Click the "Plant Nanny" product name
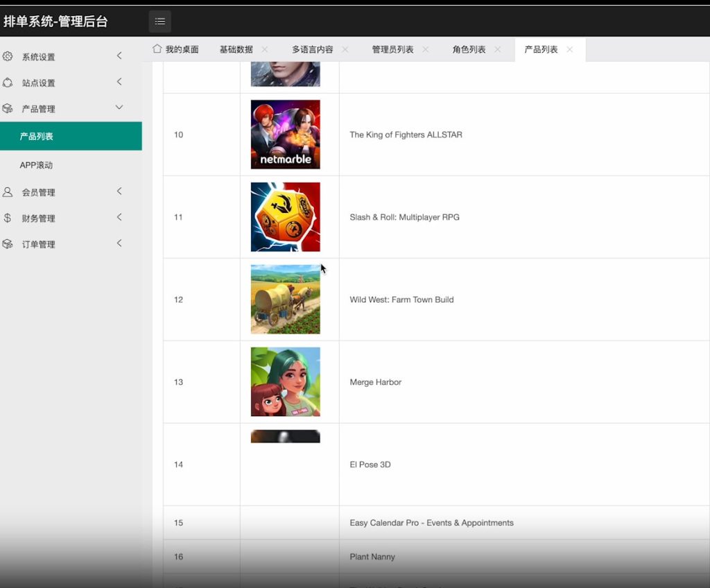Image resolution: width=710 pixels, height=588 pixels. 372,557
